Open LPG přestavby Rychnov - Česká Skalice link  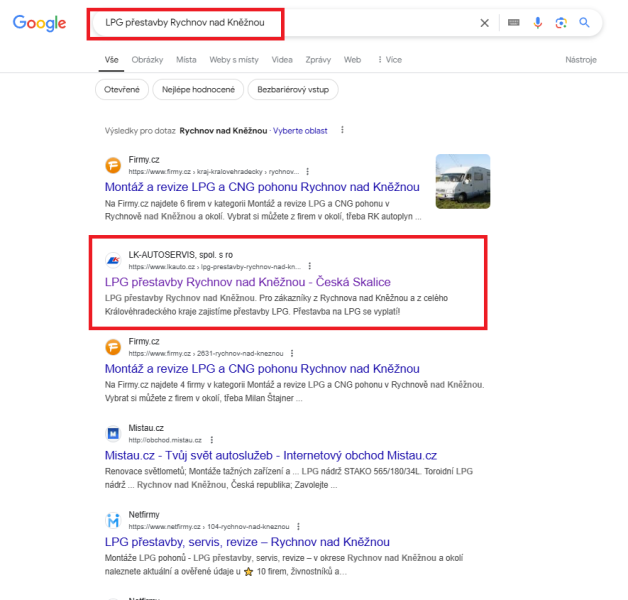point(248,282)
